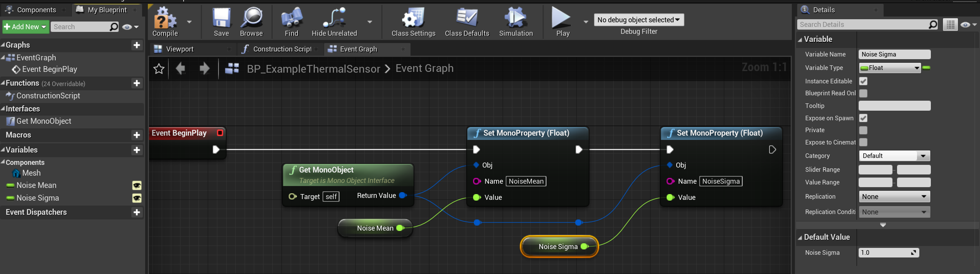
Task: Select Get MonoObject interface function
Action: click(x=44, y=121)
